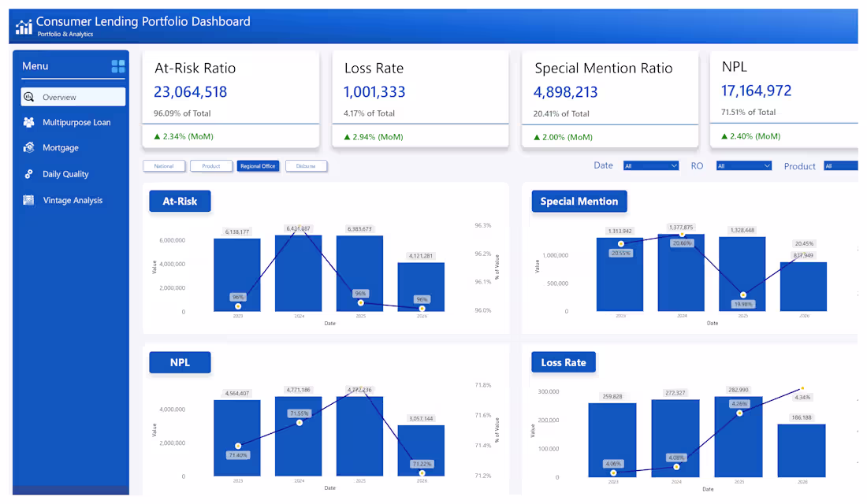Select the 2023 bar in the At-Risk chart

(237, 275)
